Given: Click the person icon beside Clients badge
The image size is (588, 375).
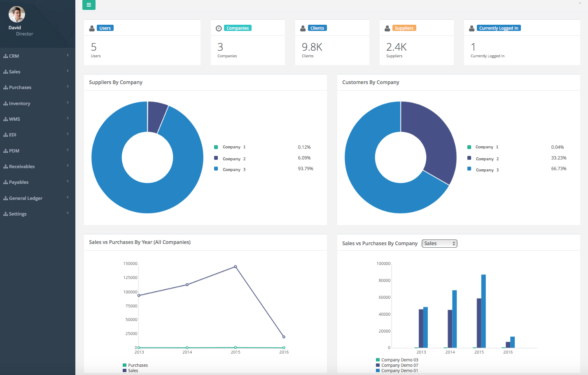Looking at the screenshot, I should [x=303, y=28].
